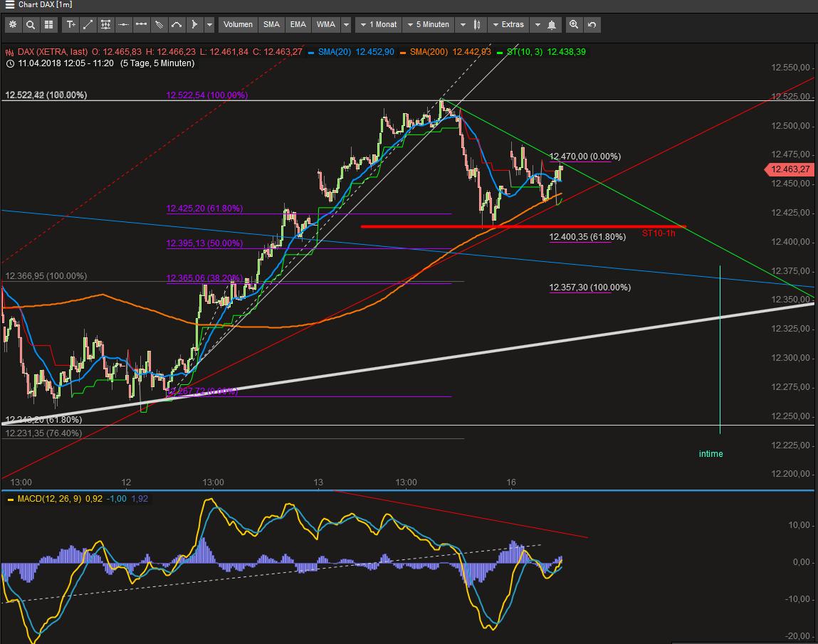Screen dimensions: 818x644
Task: Open the chart layout grid icon
Action: (x=48, y=24)
